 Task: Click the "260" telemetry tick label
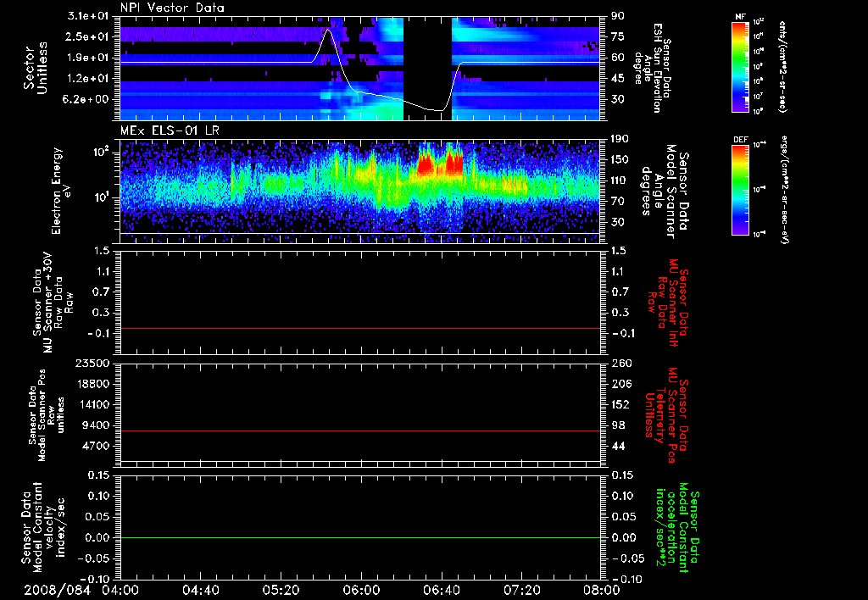click(x=620, y=364)
